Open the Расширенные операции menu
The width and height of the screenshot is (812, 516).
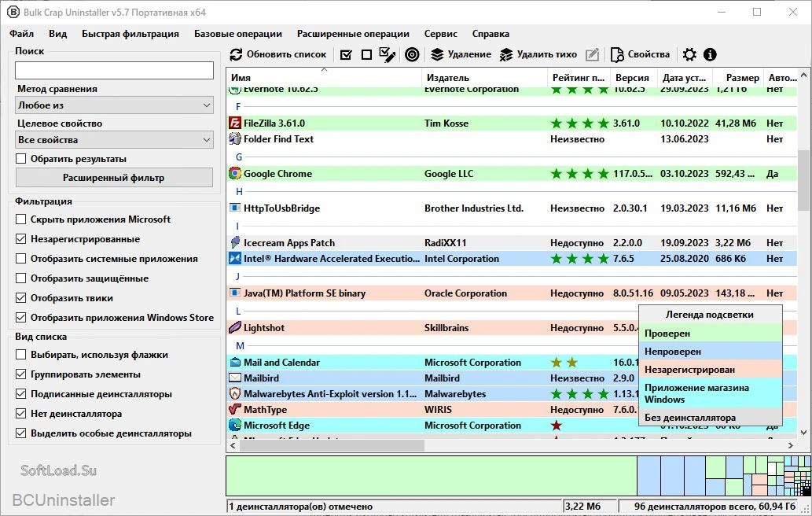pyautogui.click(x=353, y=34)
